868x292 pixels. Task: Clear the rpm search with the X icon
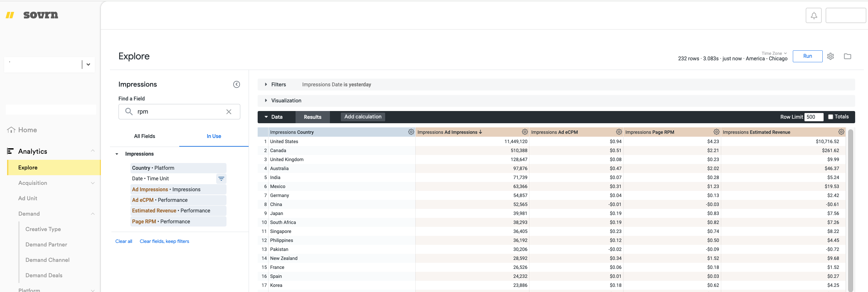[229, 111]
